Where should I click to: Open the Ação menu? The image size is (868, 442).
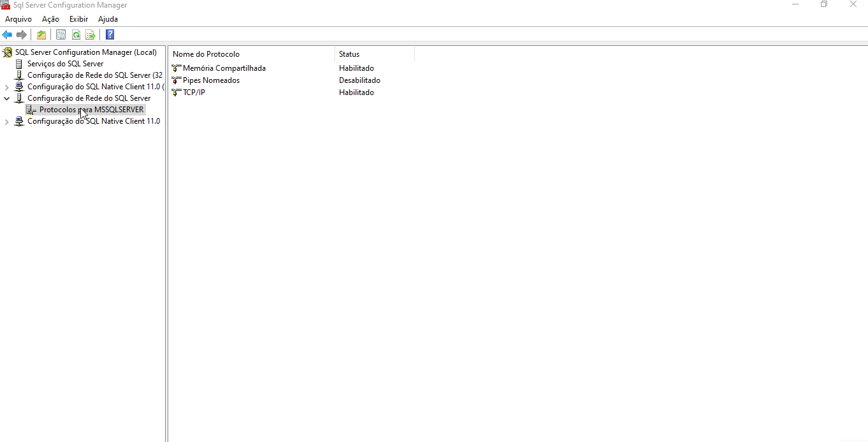pos(50,19)
